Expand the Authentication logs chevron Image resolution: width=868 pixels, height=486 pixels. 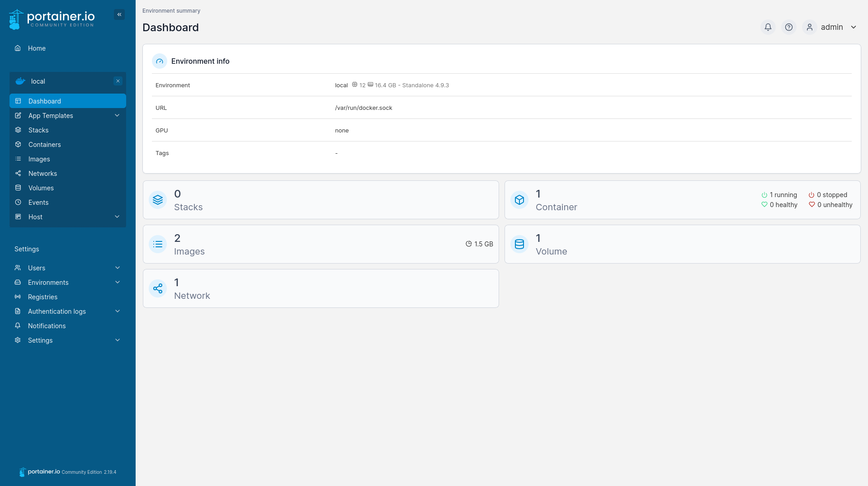[118, 311]
